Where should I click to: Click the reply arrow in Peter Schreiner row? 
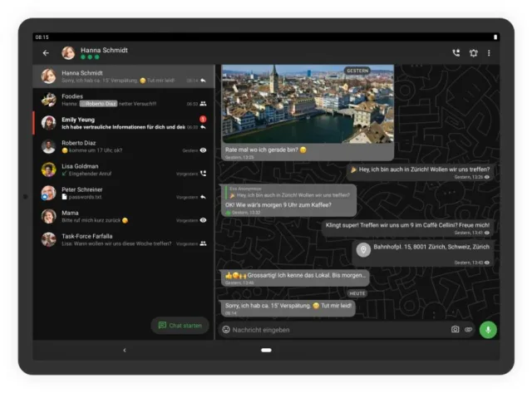(203, 197)
